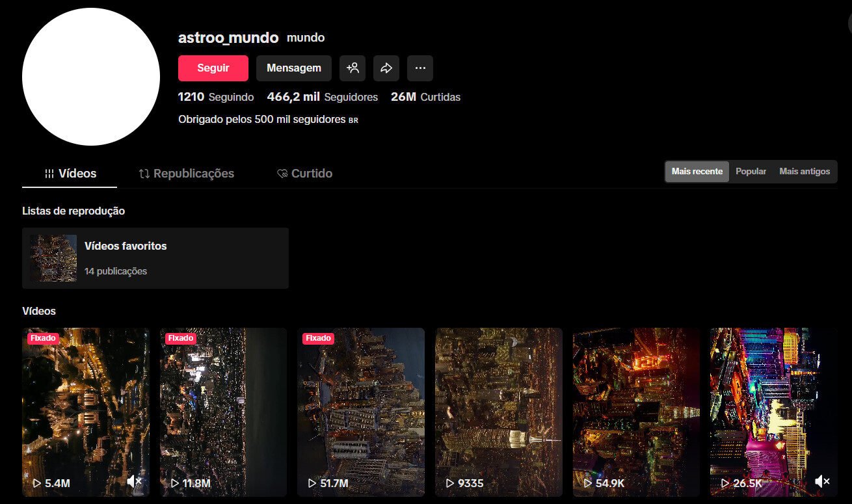
Task: Click the grid icon next to Vídeos
Action: [x=50, y=173]
